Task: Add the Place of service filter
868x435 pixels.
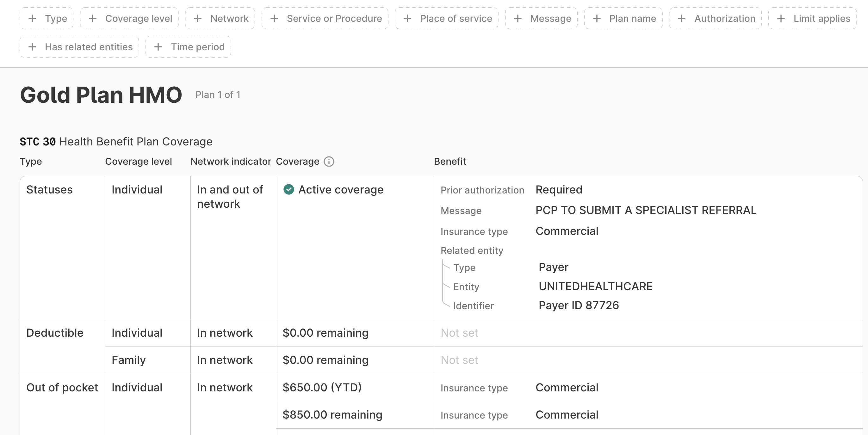Action: pyautogui.click(x=446, y=18)
